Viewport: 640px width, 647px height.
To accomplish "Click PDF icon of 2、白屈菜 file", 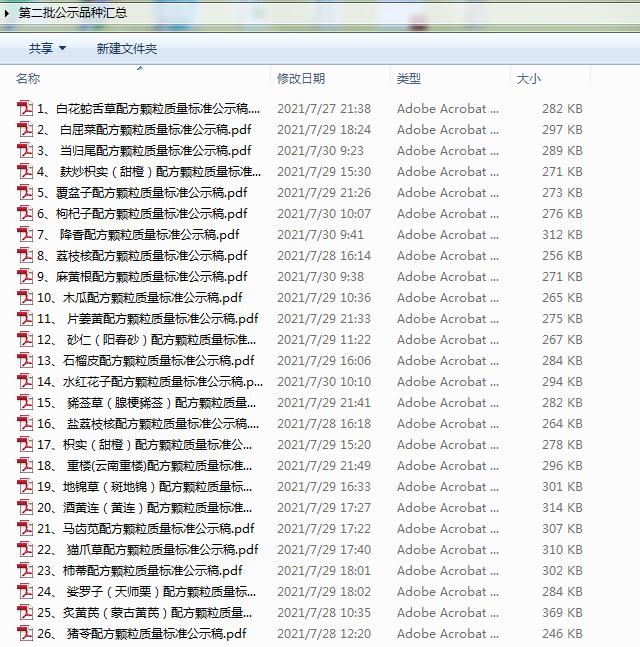I will [25, 130].
